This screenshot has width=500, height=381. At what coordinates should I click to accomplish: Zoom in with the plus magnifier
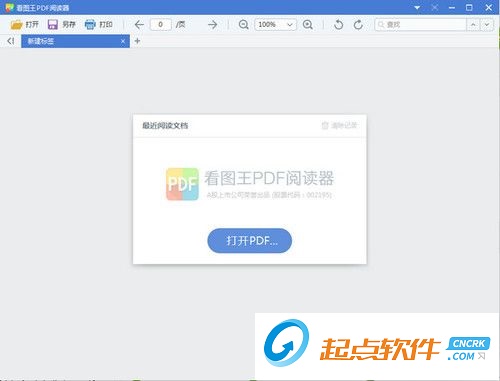coord(308,24)
